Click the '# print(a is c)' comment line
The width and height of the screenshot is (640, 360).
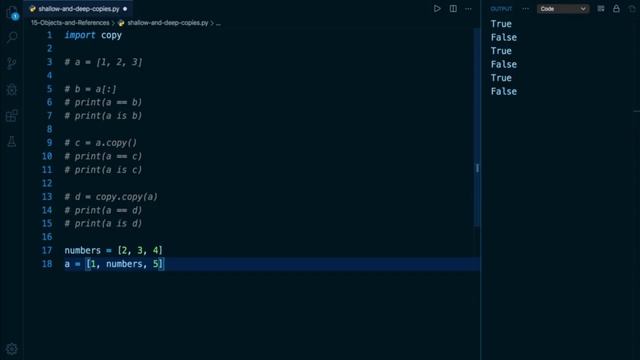pyautogui.click(x=103, y=170)
